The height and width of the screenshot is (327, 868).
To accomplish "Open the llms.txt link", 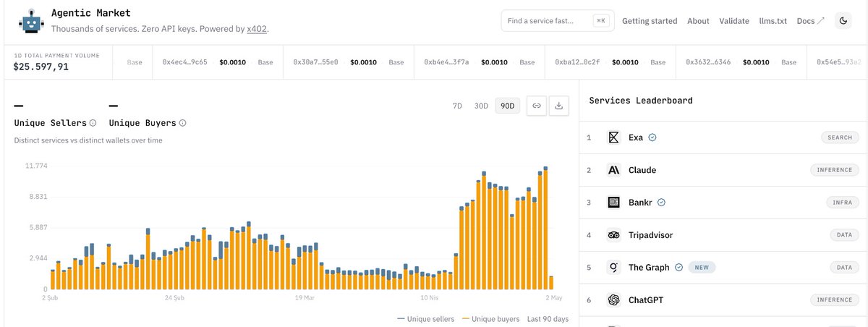I will [x=773, y=21].
